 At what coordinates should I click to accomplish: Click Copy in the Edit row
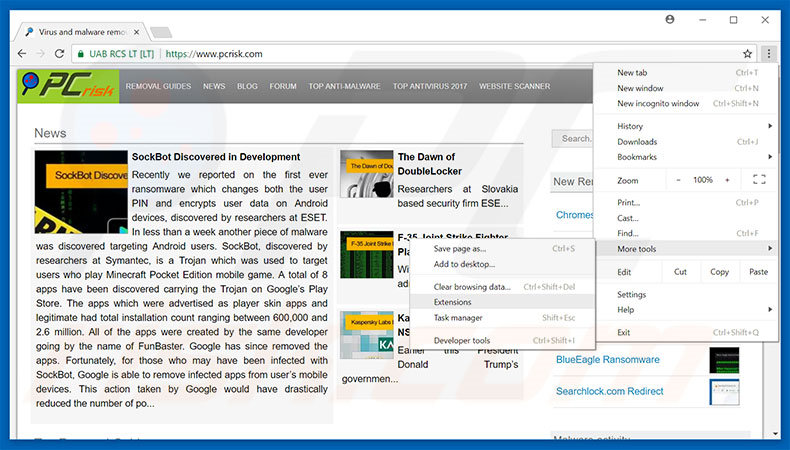(719, 272)
